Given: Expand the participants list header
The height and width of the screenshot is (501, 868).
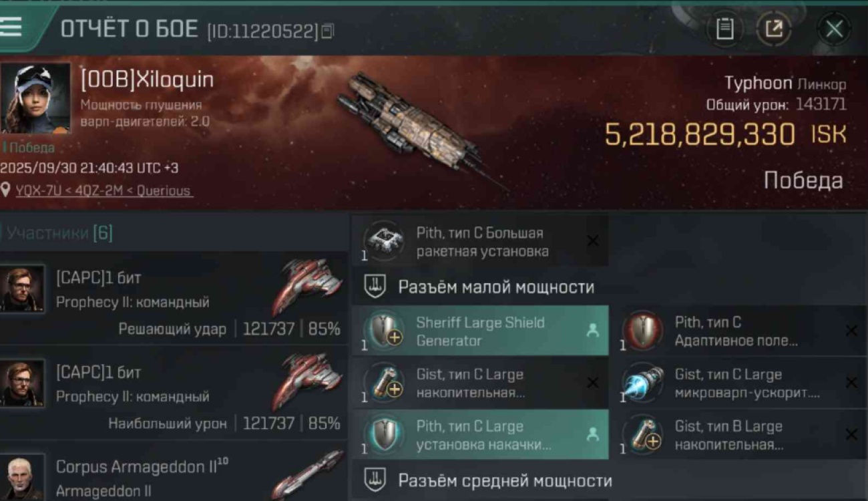Looking at the screenshot, I should (x=174, y=233).
